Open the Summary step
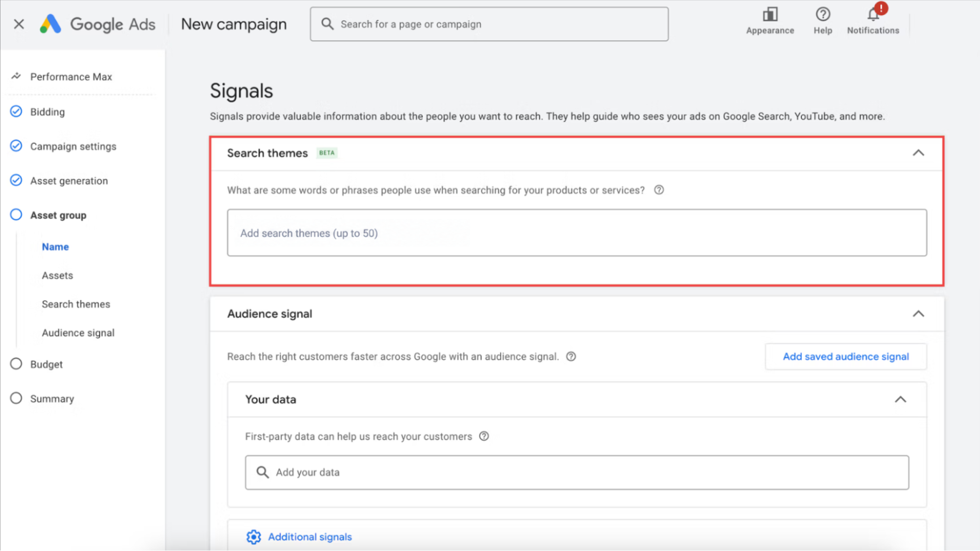The width and height of the screenshot is (980, 551). (x=52, y=399)
